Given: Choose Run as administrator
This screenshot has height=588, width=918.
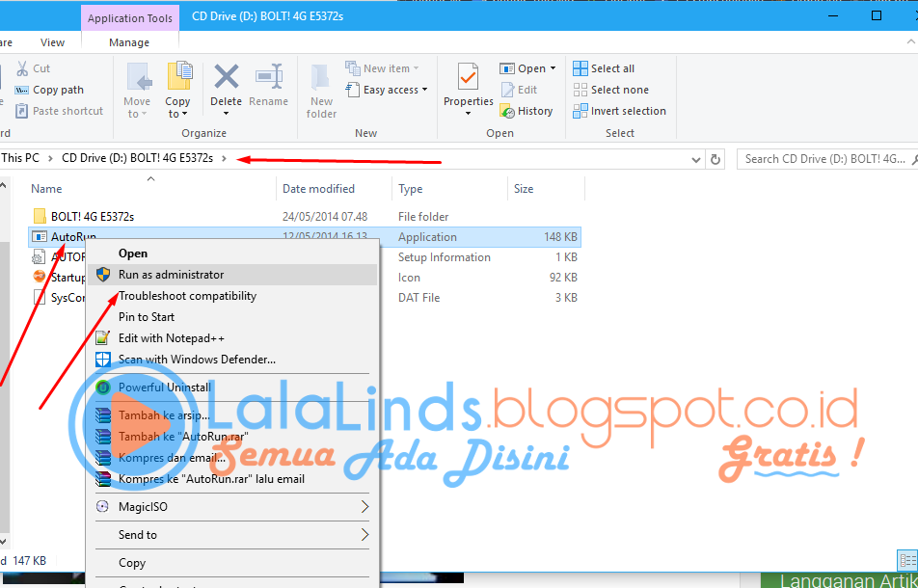Looking at the screenshot, I should pos(232,275).
